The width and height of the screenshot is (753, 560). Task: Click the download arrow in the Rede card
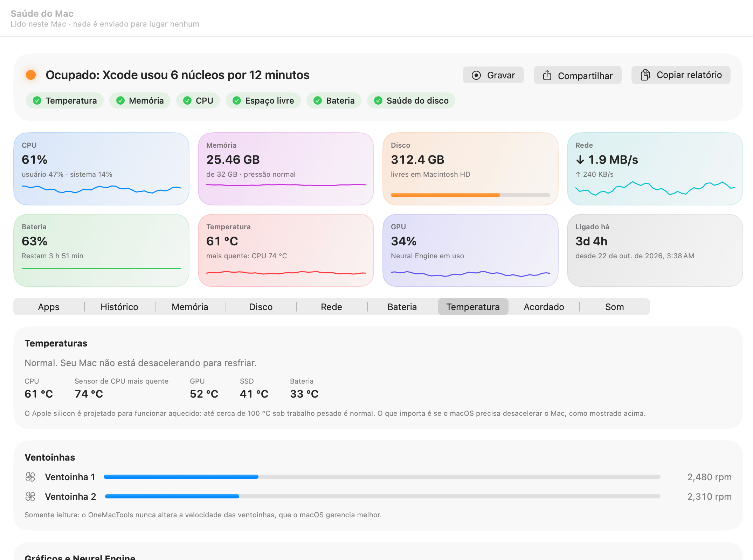click(580, 160)
